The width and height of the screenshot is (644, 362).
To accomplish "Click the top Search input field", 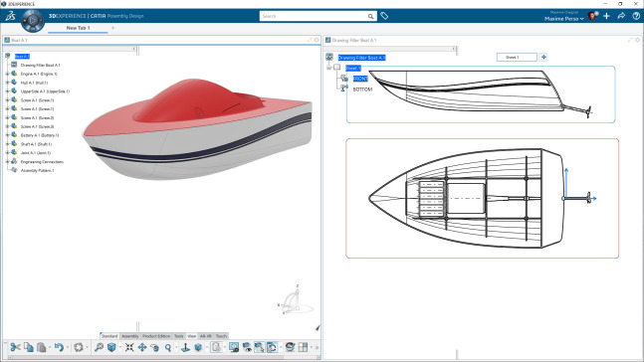I will point(313,16).
